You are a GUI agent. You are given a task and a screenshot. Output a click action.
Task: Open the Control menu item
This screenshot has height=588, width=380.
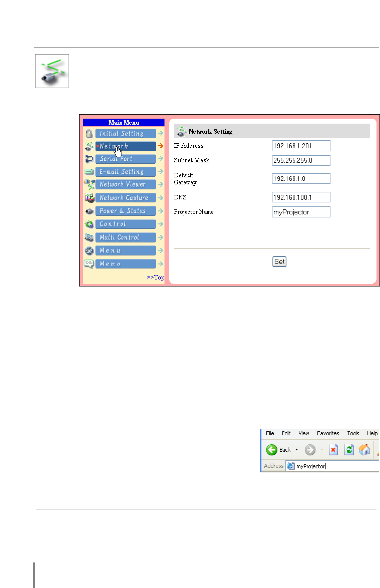point(126,224)
